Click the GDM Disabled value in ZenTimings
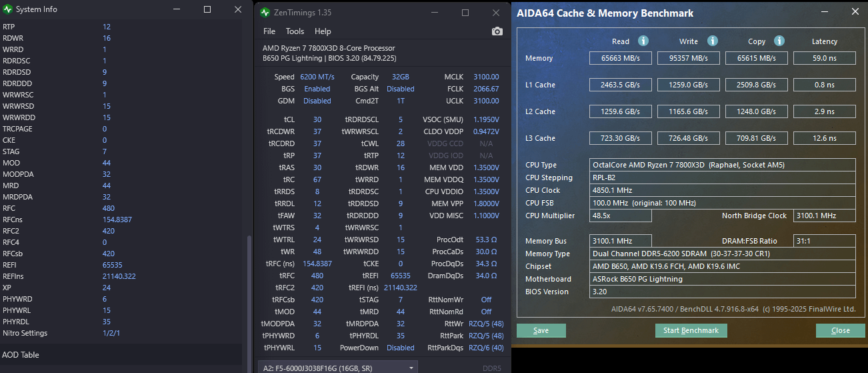This screenshot has height=373, width=868. coord(317,101)
